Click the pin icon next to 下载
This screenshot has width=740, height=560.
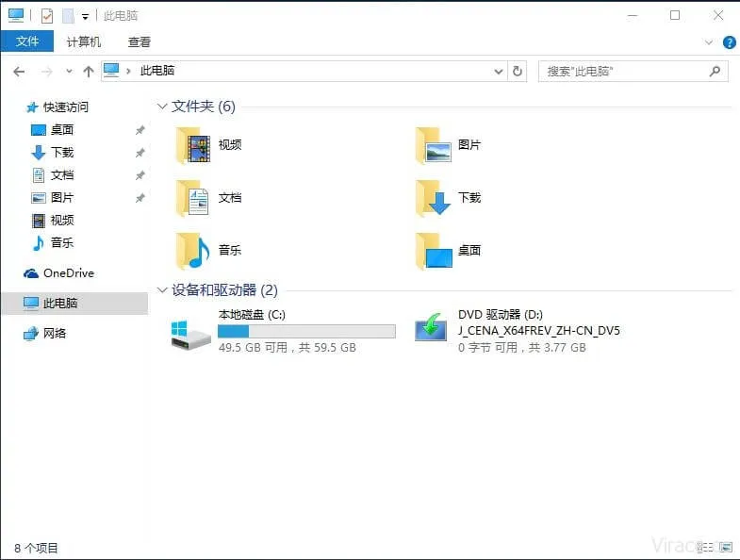140,153
